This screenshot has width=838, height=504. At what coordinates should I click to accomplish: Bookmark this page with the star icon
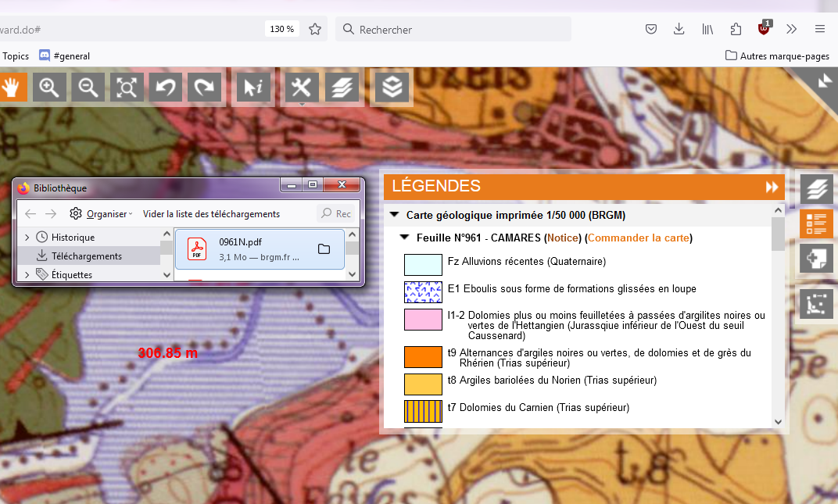click(x=315, y=29)
